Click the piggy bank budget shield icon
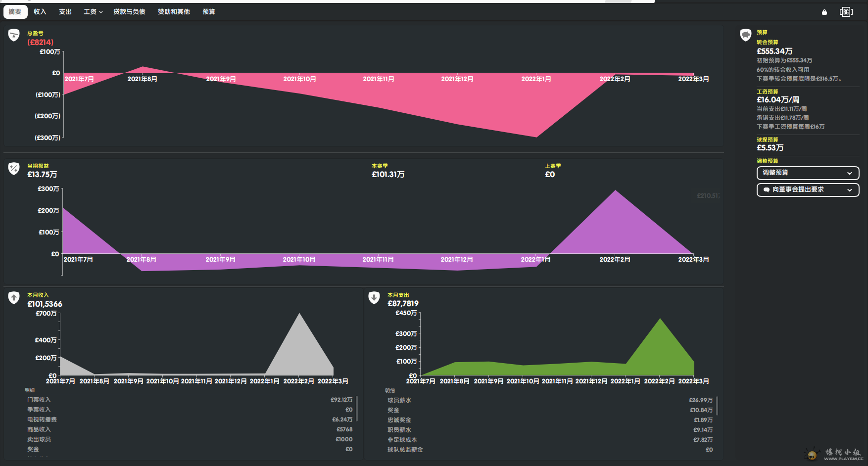 tap(745, 35)
